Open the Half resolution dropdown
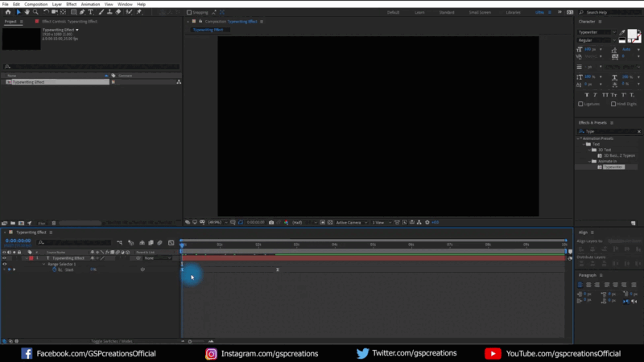The image size is (644, 362). [x=304, y=223]
